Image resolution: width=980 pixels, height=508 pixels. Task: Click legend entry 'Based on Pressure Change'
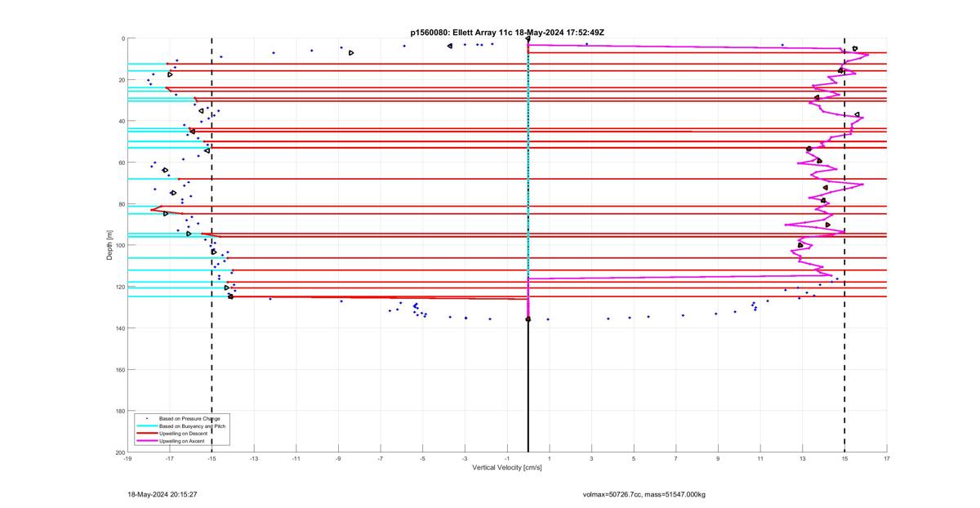[x=189, y=419]
